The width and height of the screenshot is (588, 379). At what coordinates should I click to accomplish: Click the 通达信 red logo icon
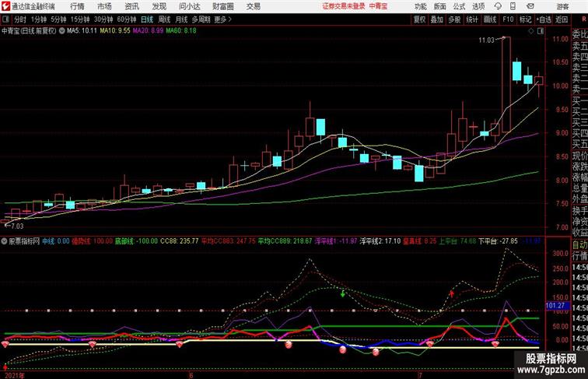pos(5,6)
